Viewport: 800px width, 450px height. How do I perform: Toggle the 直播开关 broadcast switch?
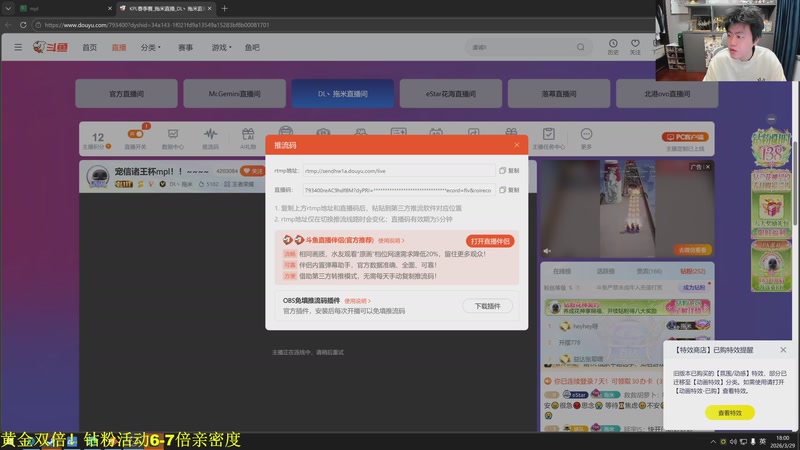pyautogui.click(x=135, y=134)
